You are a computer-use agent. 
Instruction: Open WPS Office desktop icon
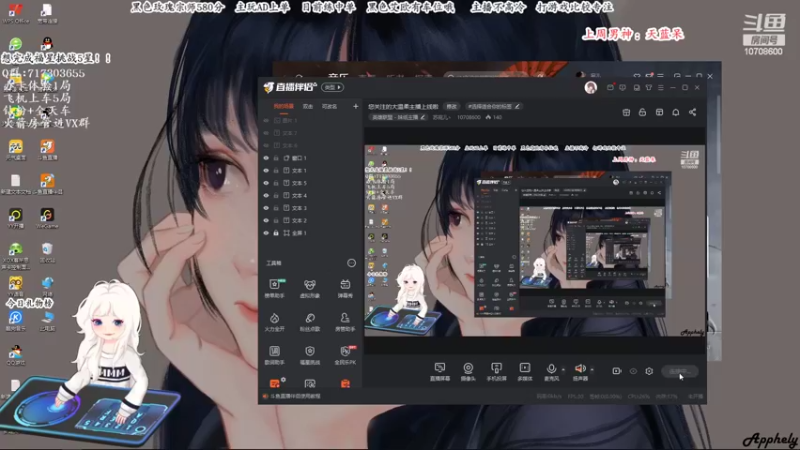pos(15,14)
